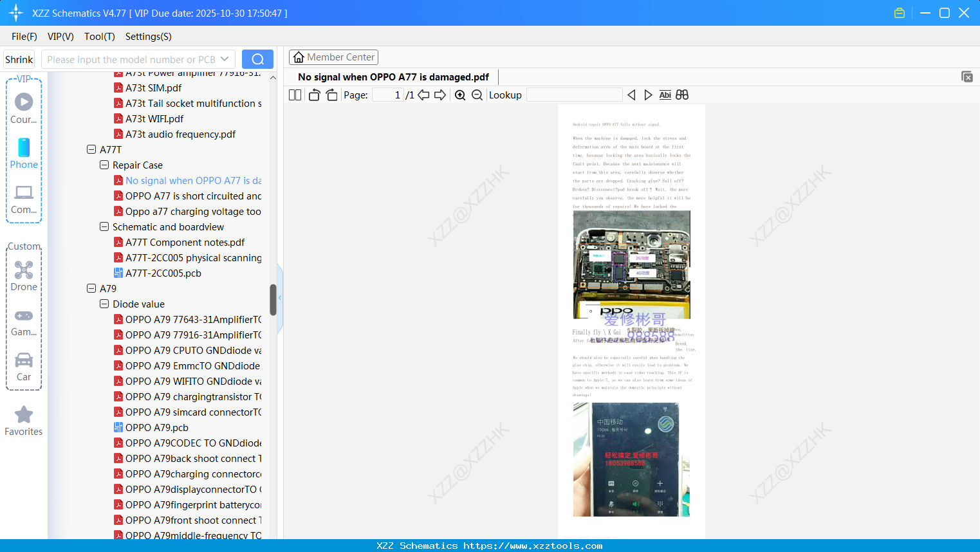This screenshot has height=552, width=980.
Task: Open OPPO A79back shoot connect file
Action: tap(194, 458)
